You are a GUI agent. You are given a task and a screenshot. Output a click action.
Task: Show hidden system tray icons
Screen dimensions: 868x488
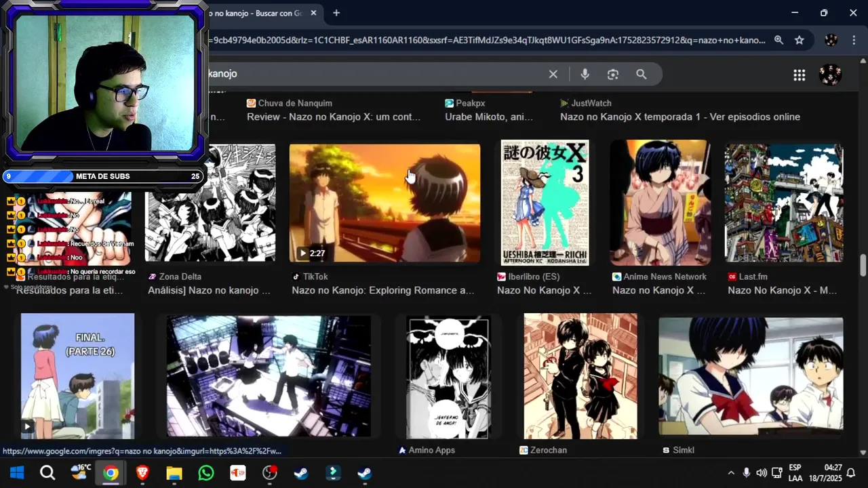point(730,473)
